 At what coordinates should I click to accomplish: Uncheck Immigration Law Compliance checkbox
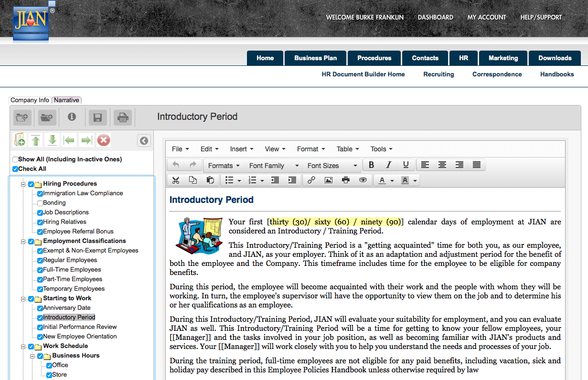coord(40,193)
